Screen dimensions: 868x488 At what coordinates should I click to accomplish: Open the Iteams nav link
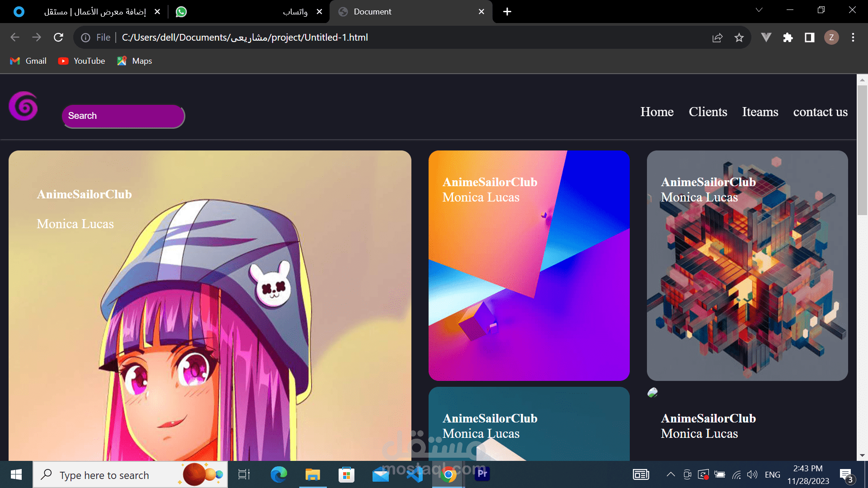click(760, 112)
